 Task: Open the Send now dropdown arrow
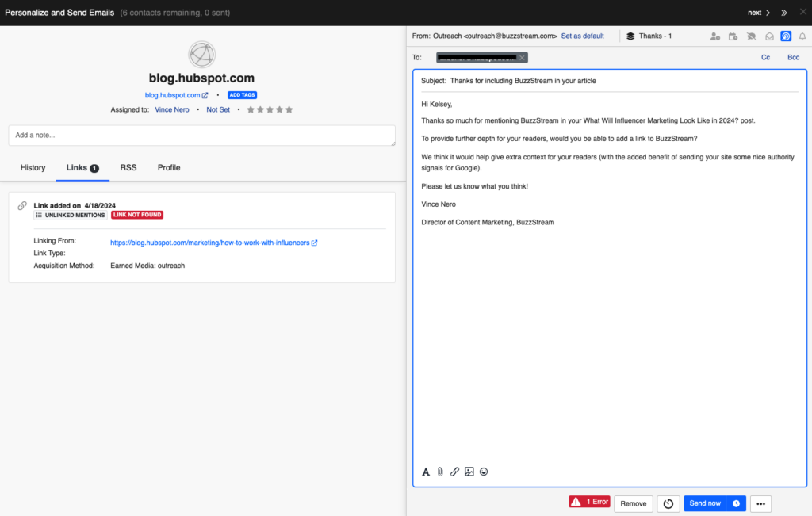pyautogui.click(x=735, y=503)
